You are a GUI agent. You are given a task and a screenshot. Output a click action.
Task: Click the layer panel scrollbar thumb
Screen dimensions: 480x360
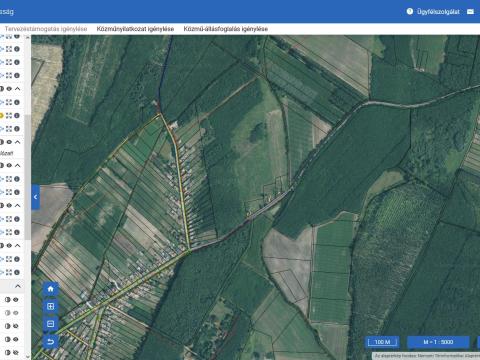[28, 177]
